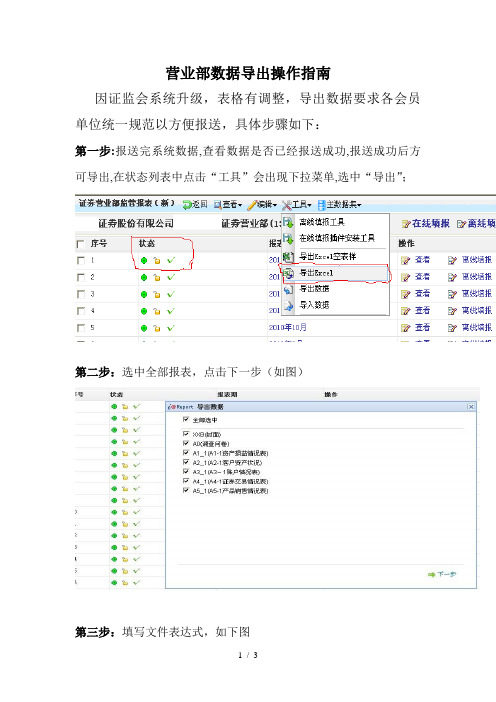Tick the checkbox for row 3
Screen dimensions: 496x702
click(81, 294)
